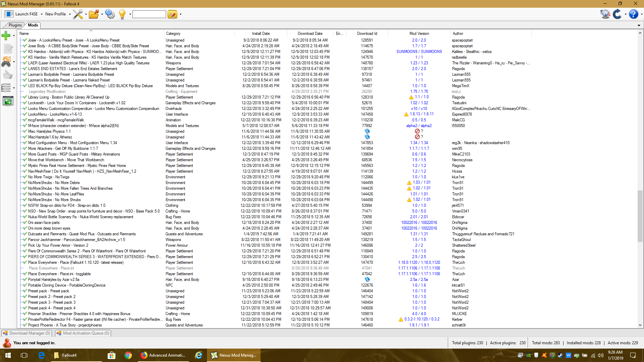The height and width of the screenshot is (362, 644).
Task: Sort by the Download Date column header
Action: pos(310,34)
